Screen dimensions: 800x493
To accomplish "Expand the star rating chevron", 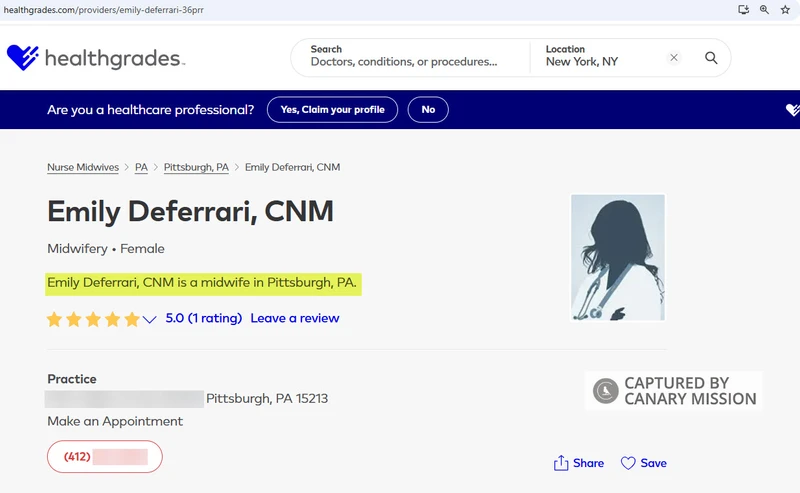I will 149,320.
